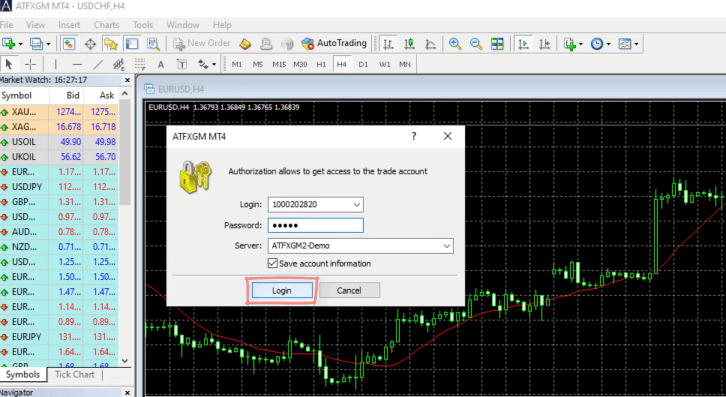Screen dimensions: 726x397
Task: Tile chart windows with grid icon
Action: [497, 44]
